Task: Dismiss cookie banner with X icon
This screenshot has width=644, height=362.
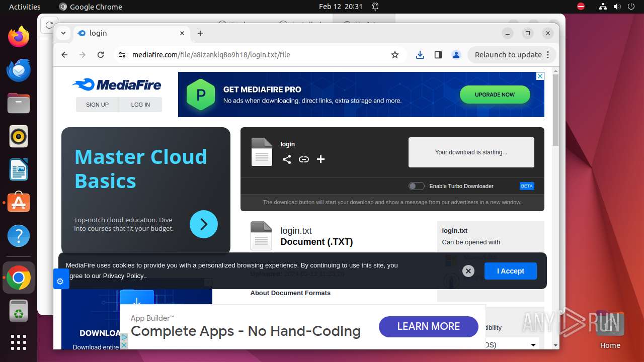Action: [x=468, y=271]
